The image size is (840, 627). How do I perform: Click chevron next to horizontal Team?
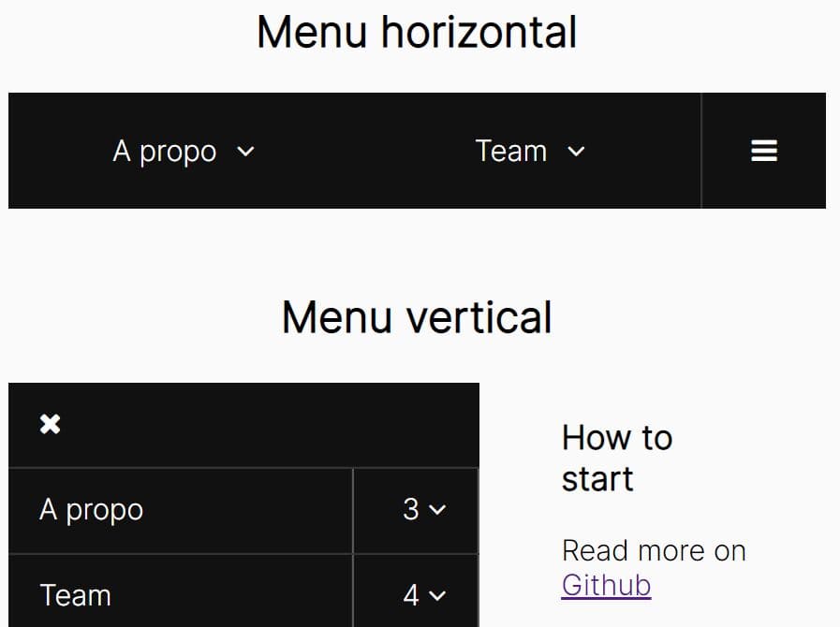coord(576,152)
